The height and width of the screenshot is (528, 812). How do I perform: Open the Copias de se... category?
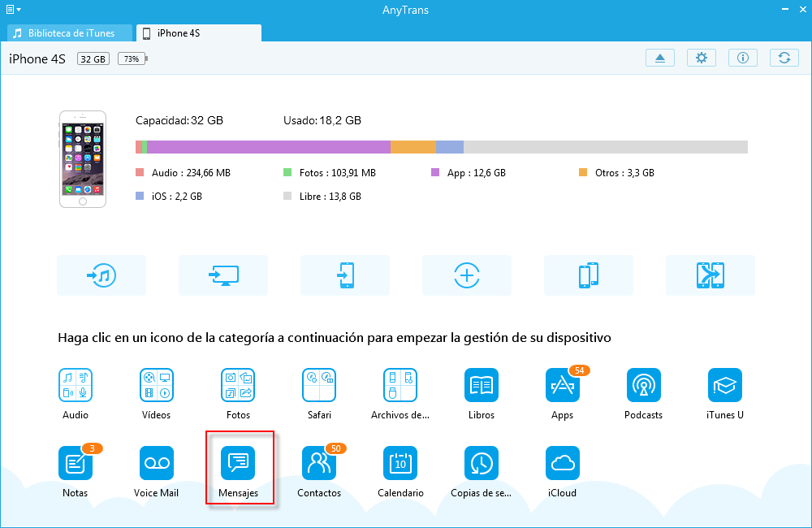(482, 463)
